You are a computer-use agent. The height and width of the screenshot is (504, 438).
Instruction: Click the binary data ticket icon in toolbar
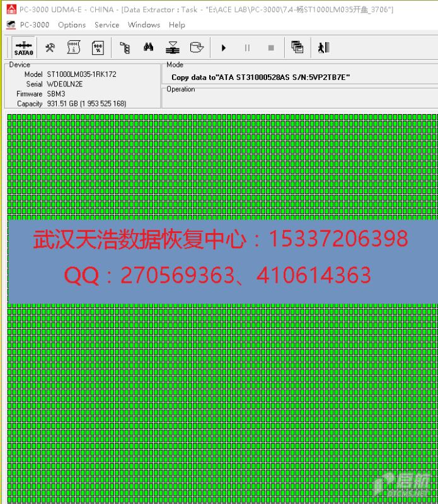coord(74,48)
